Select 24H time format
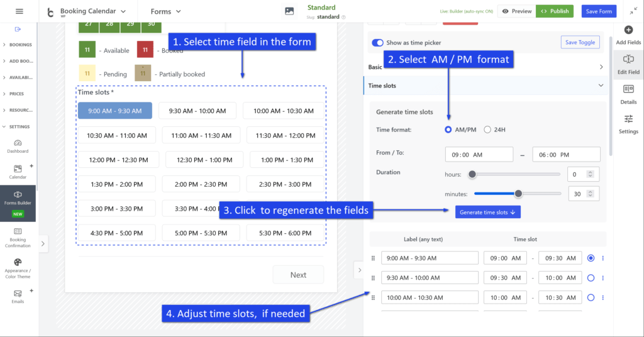The width and height of the screenshot is (644, 337). (x=487, y=130)
